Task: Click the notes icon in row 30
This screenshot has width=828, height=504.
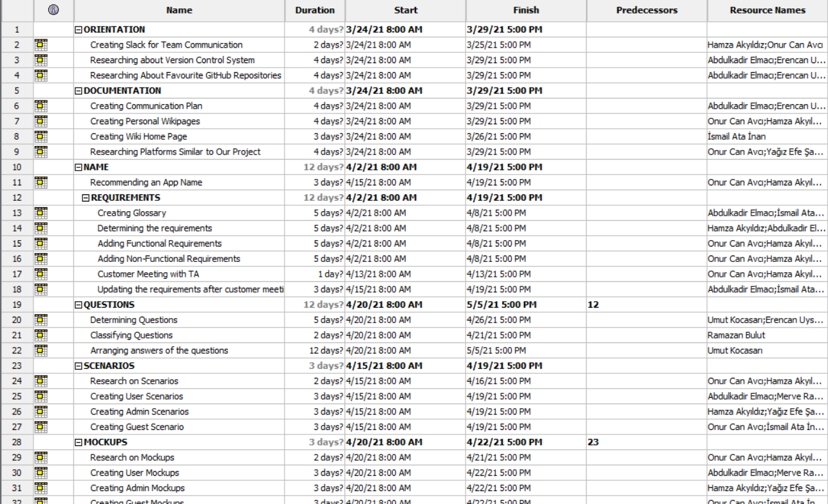Action: [41, 473]
